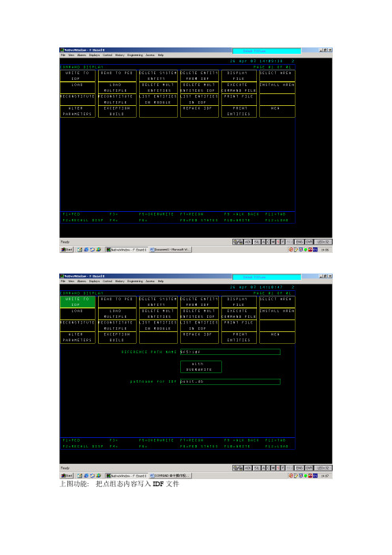The width and height of the screenshot is (392, 555).
Task: Click the cyan status box in the upper screenshot title
Action: pos(266,51)
